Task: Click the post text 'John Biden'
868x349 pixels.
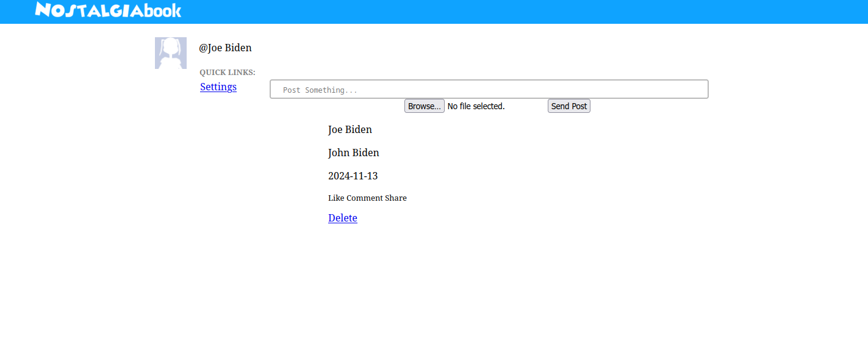Action: (353, 153)
